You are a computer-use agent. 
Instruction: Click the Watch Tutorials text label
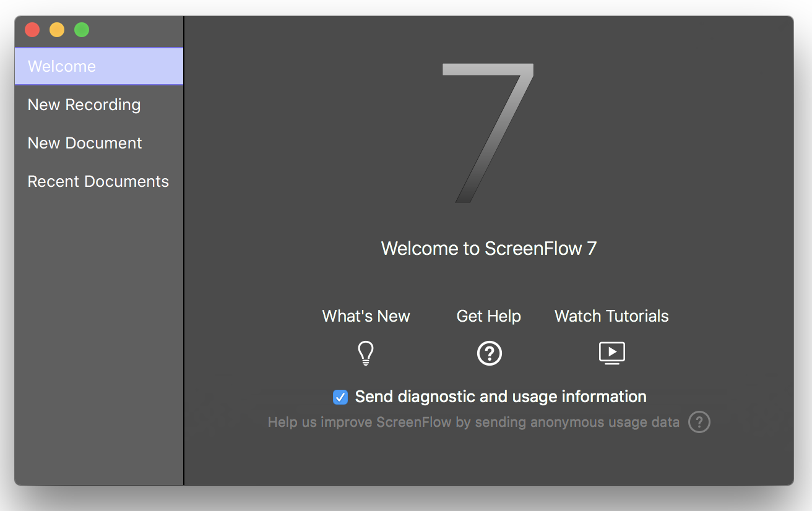point(611,316)
